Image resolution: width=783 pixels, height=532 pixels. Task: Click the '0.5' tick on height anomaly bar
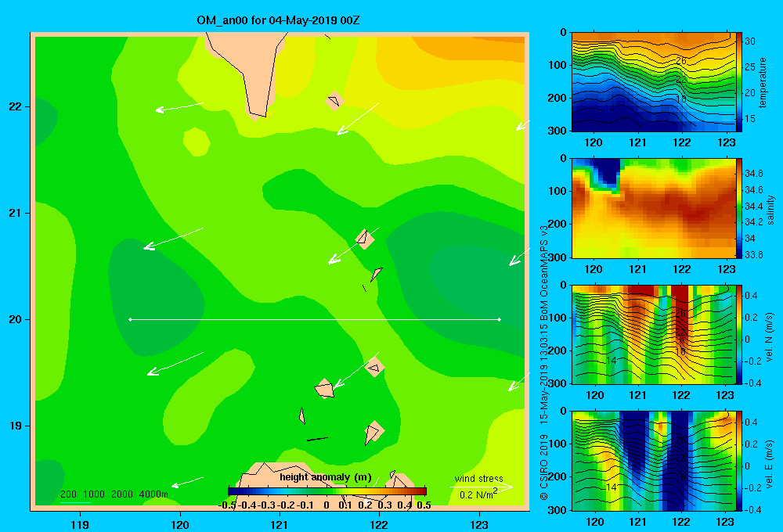point(424,505)
